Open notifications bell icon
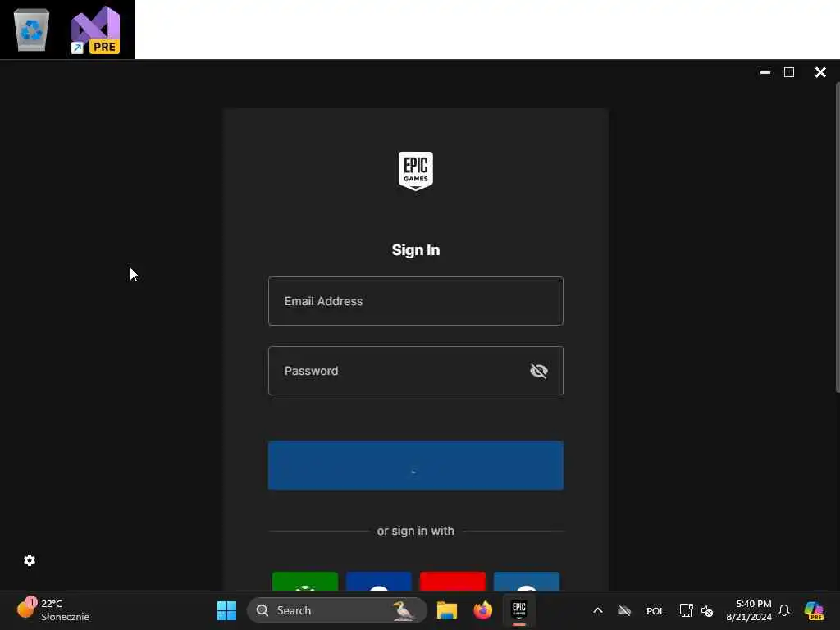This screenshot has height=630, width=840. (784, 610)
